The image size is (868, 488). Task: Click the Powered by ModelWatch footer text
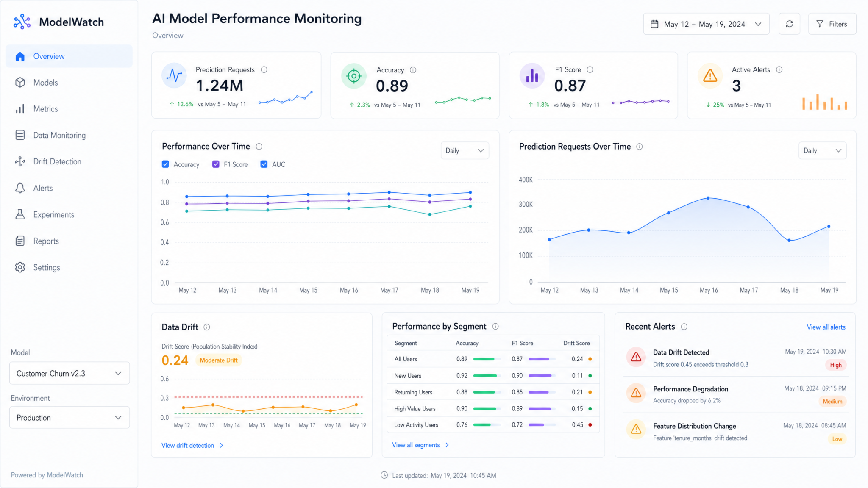[x=47, y=475]
